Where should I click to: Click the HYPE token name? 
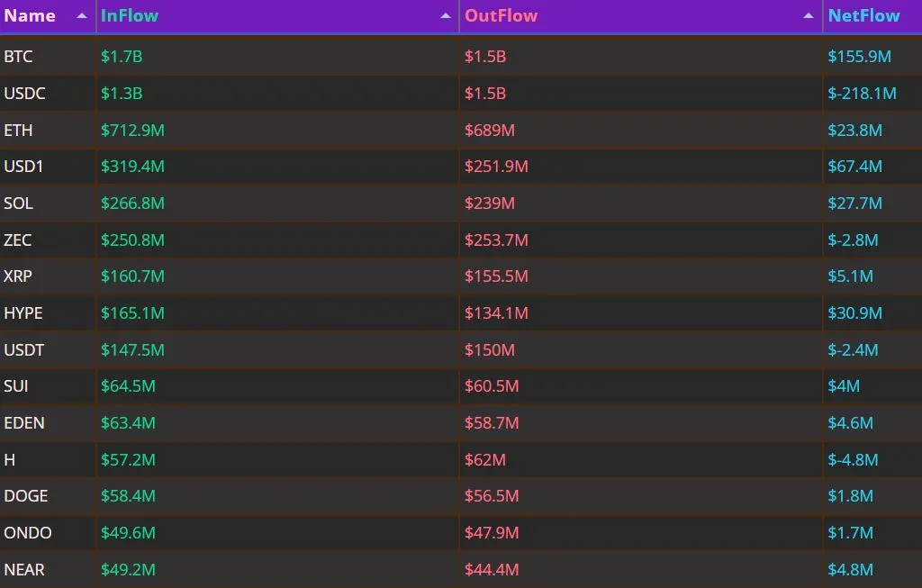(23, 312)
